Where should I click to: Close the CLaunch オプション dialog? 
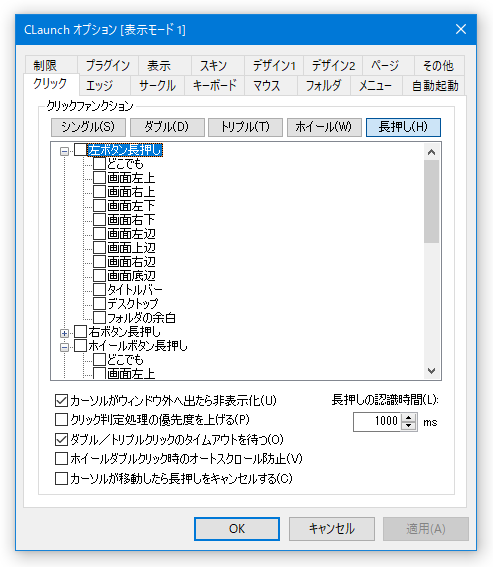[461, 29]
